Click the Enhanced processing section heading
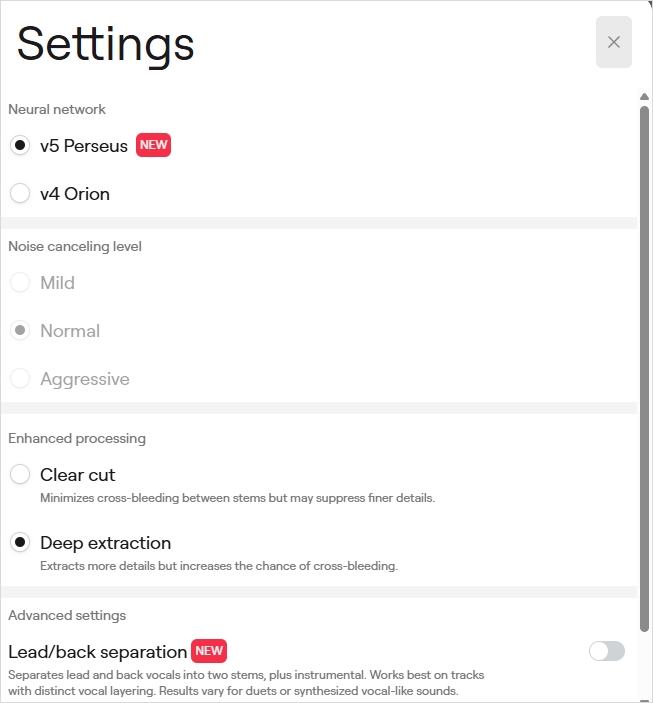653x703 pixels. 77,438
